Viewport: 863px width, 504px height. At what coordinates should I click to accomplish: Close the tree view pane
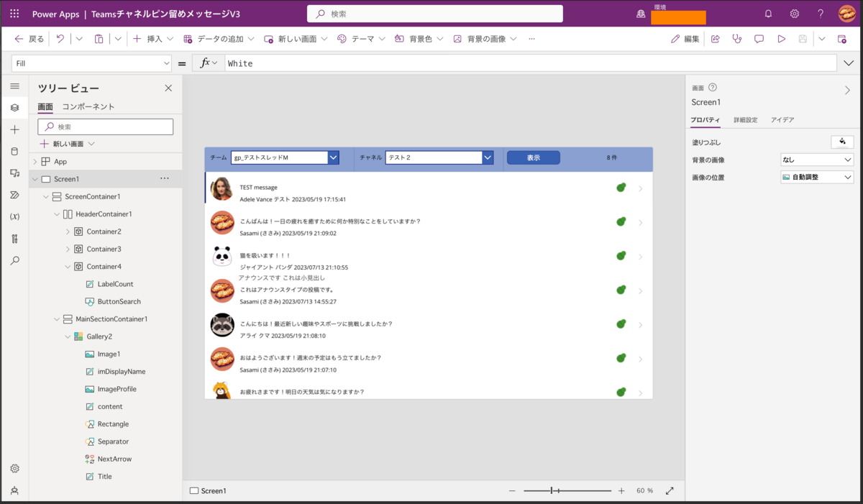(168, 88)
